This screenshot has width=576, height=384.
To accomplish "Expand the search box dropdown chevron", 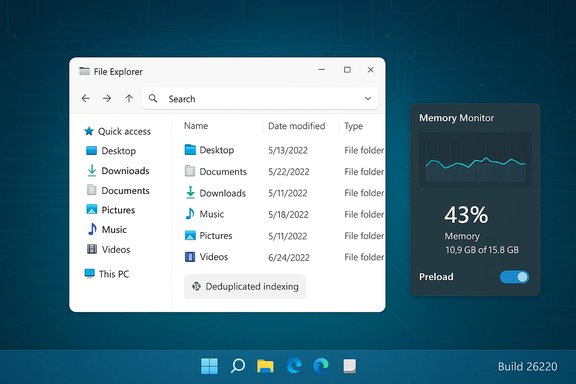I will click(368, 98).
